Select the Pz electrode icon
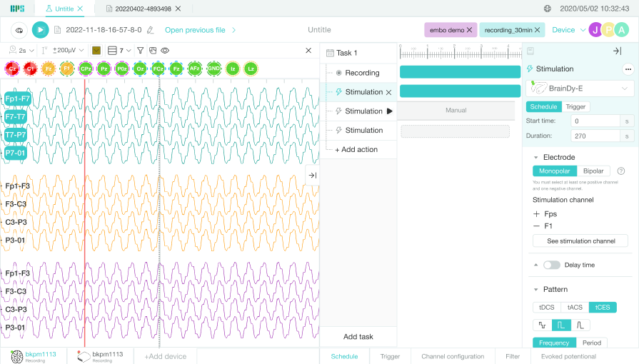The image size is (639, 364). pyautogui.click(x=104, y=69)
